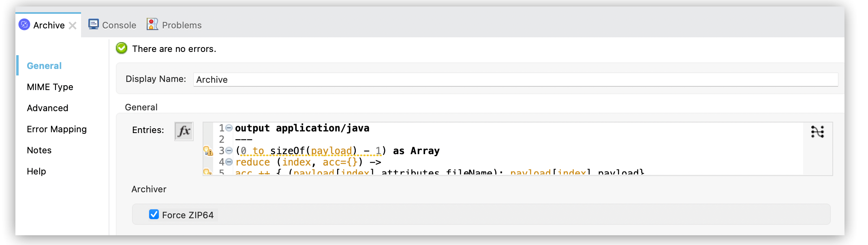Collapse the fold marker on line 4

tap(229, 162)
